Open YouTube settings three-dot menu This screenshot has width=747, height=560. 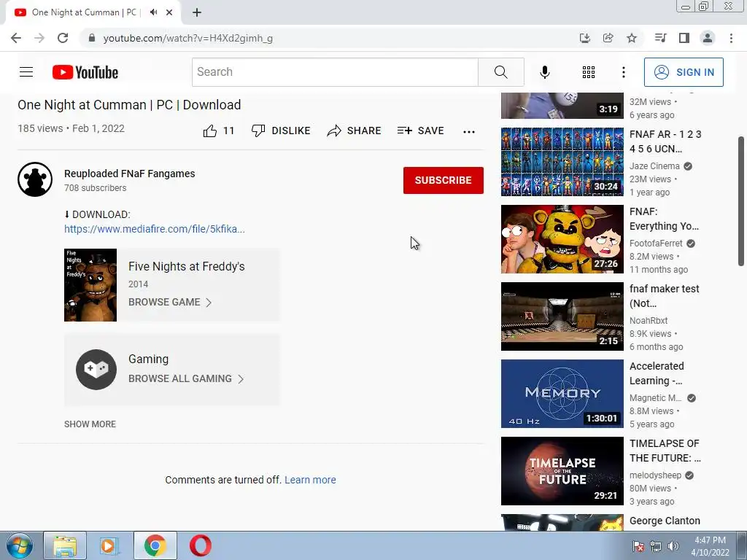623,72
